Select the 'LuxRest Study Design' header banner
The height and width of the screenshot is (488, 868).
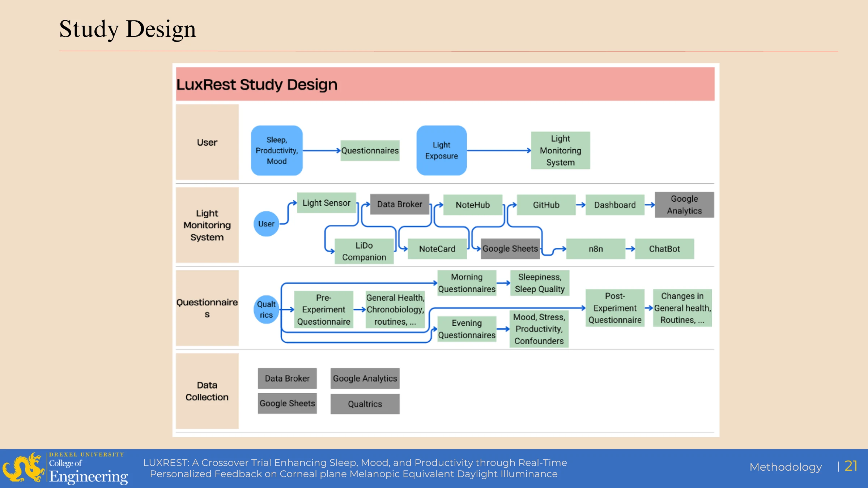[x=445, y=84]
